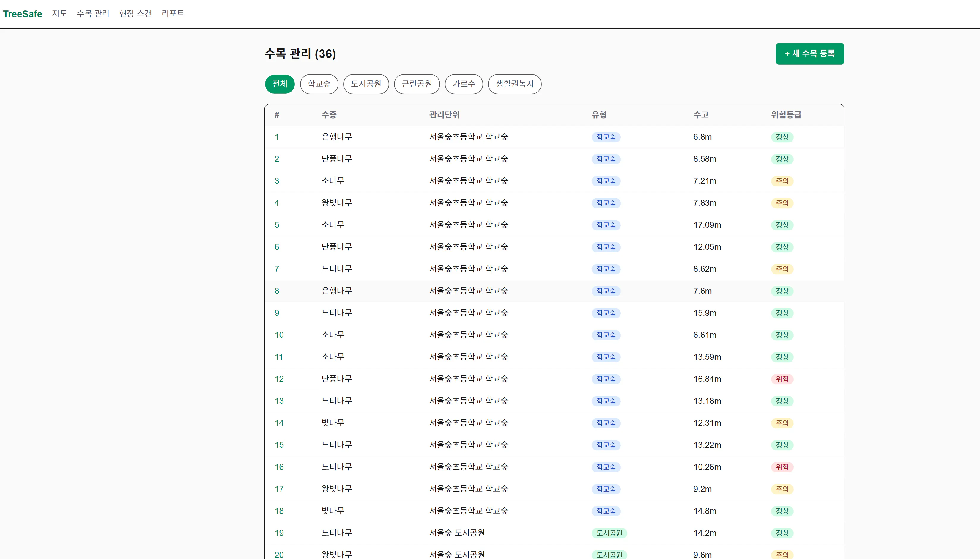Click 위험 badge in row 12

[x=782, y=379]
